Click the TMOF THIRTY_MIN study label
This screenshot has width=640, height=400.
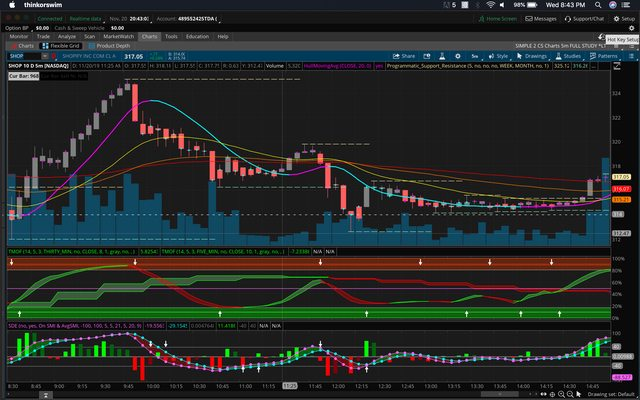tap(72, 252)
